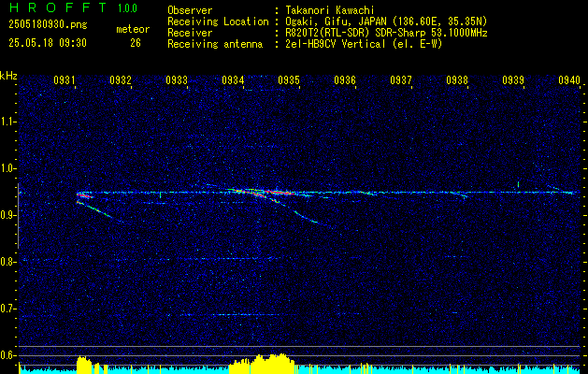
Task: Click the meteor count value 26
Action: tap(136, 43)
